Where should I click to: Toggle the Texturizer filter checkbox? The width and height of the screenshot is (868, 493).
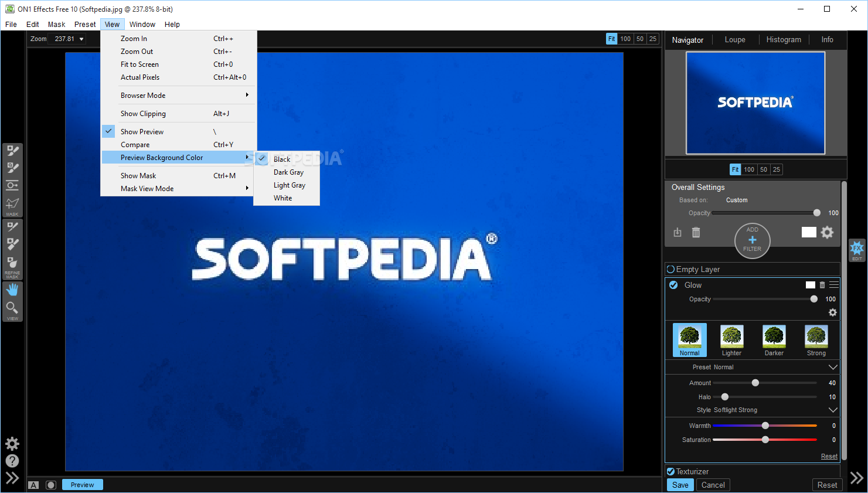670,471
